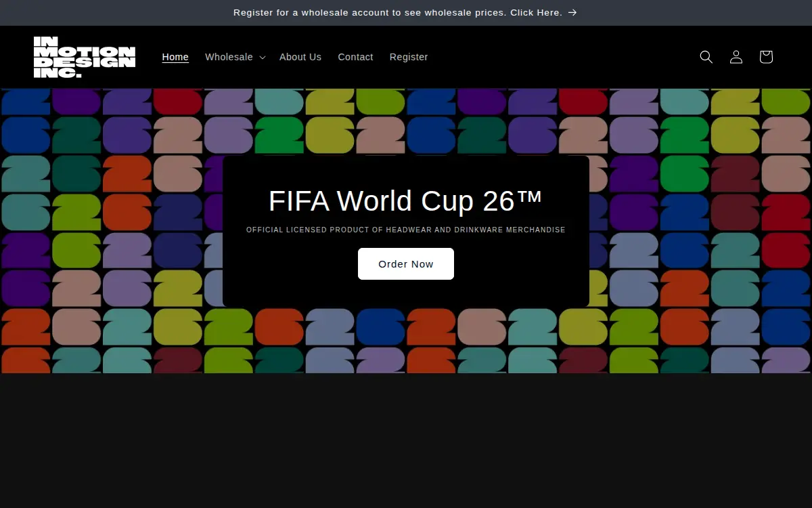Expand the Wholesale dropdown chevron
This screenshot has width=812, height=508.
(263, 58)
